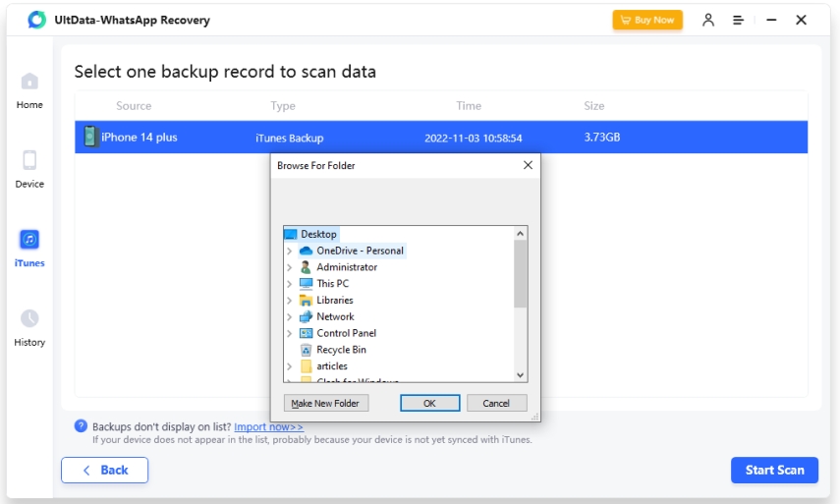Screen dimensions: 840x504
Task: Select the iPhone 14 plus backup row
Action: [x=441, y=138]
